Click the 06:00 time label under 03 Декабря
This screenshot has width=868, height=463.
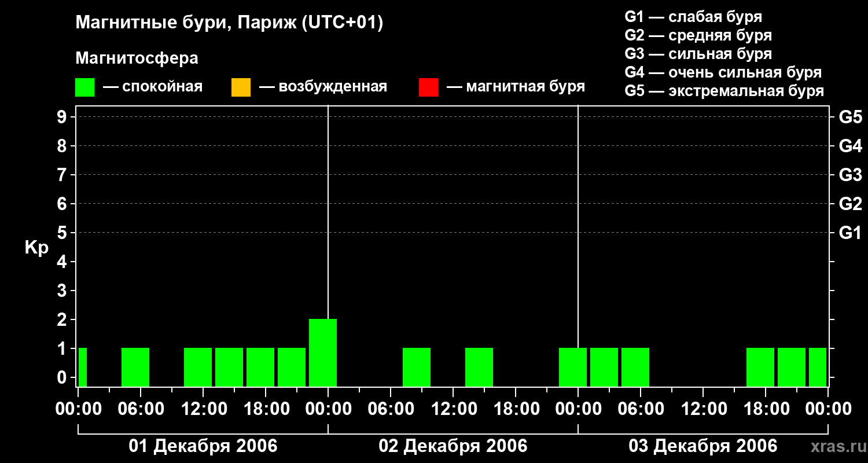pos(641,409)
